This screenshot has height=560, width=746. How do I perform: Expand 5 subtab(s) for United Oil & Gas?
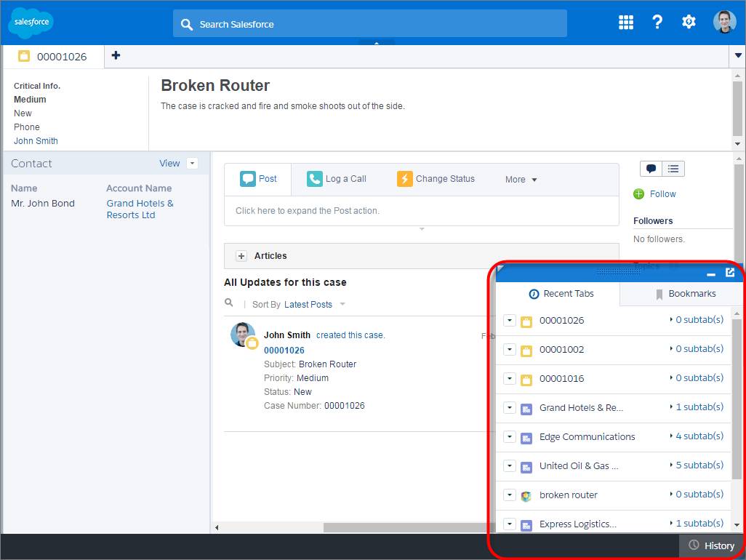tap(697, 465)
